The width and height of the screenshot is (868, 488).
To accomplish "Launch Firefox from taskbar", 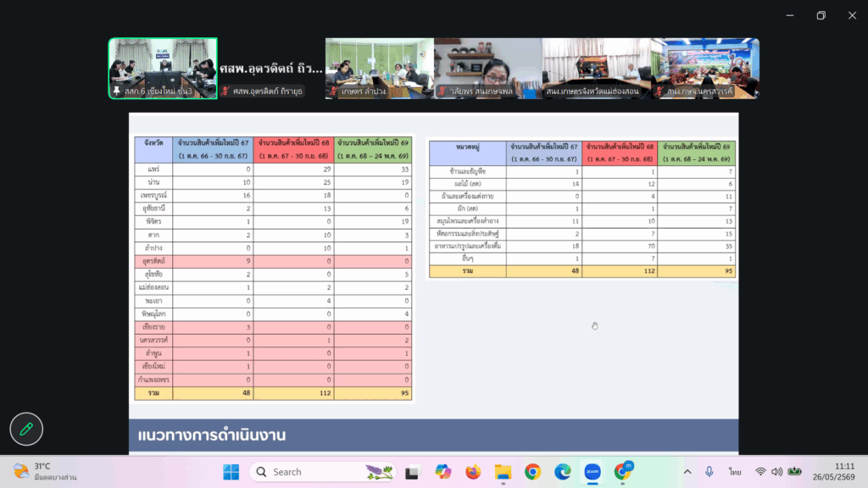I will (473, 472).
